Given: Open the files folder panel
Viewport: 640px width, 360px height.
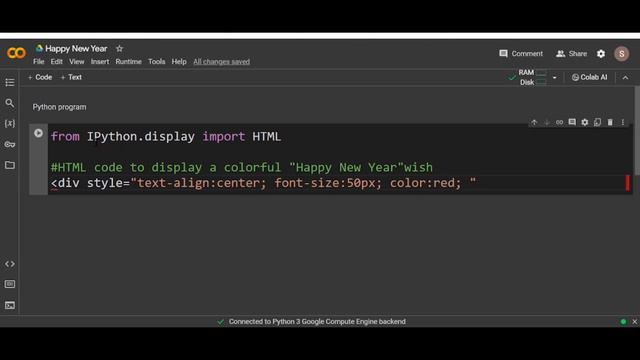Looking at the screenshot, I should pyautogui.click(x=10, y=165).
